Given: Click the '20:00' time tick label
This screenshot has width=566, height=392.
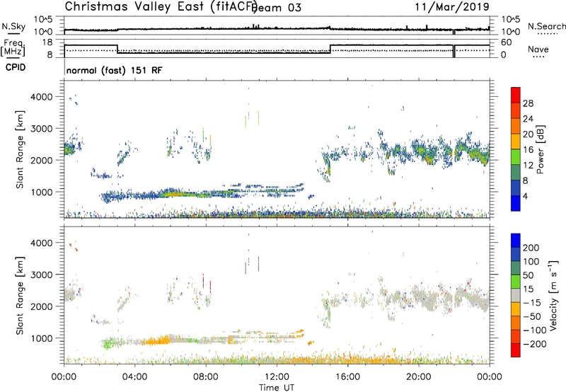Looking at the screenshot, I should 418,377.
